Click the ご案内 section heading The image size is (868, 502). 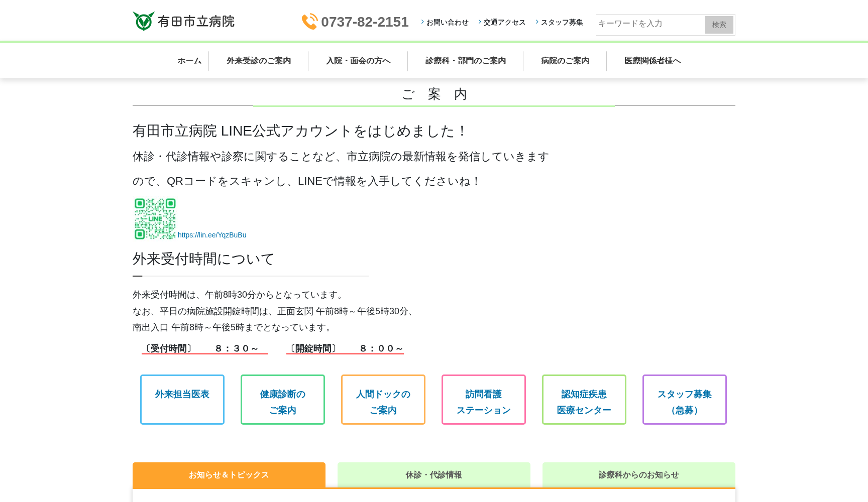point(434,94)
